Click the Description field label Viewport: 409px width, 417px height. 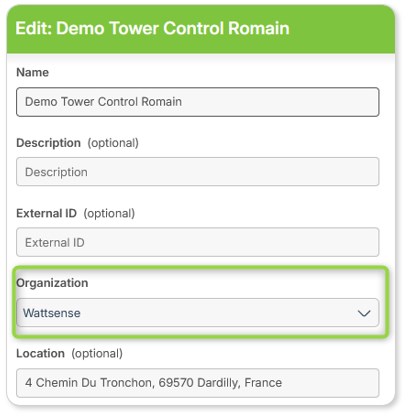[49, 143]
